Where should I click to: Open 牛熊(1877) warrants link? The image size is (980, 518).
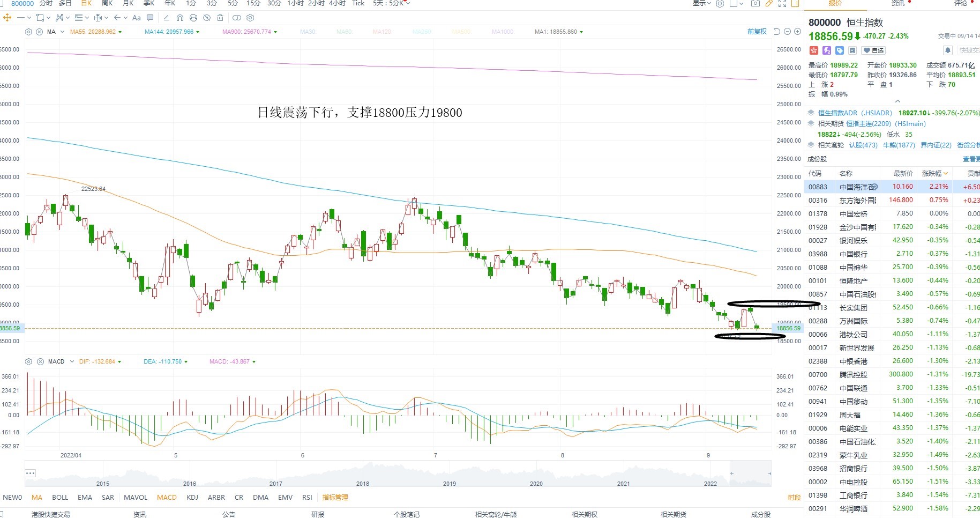tap(899, 145)
